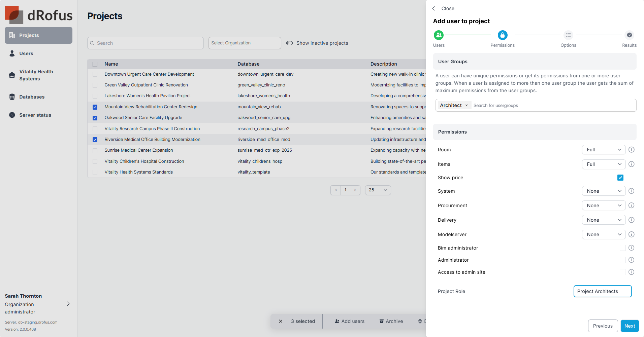Click the Permissions lock step icon
Image resolution: width=644 pixels, height=337 pixels.
click(502, 35)
